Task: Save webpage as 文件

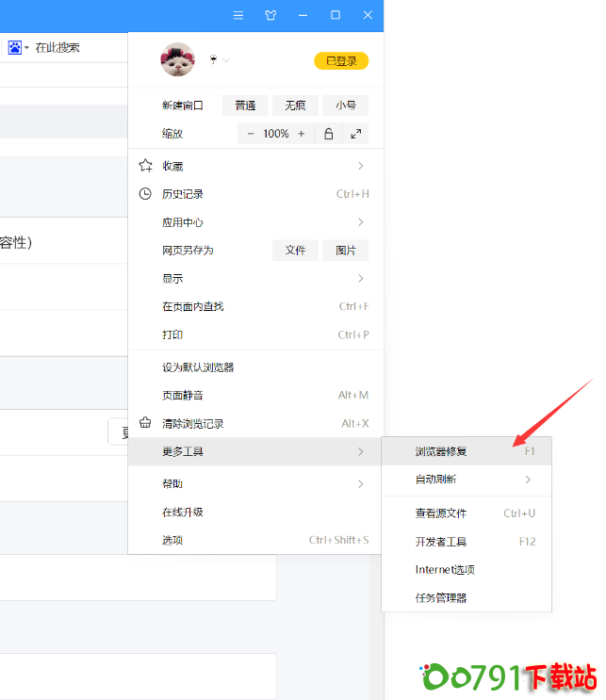Action: [295, 250]
